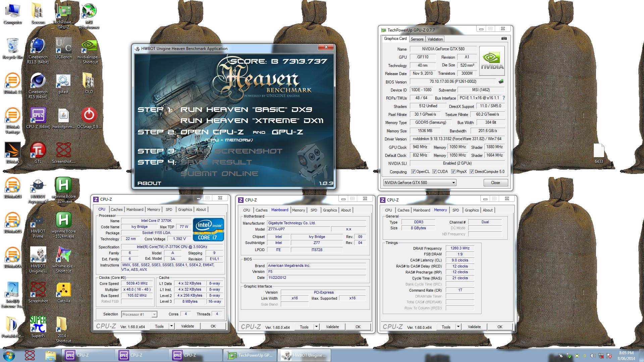
Task: Launch wprime 8core 32m.exe shortcut
Action: (63, 190)
